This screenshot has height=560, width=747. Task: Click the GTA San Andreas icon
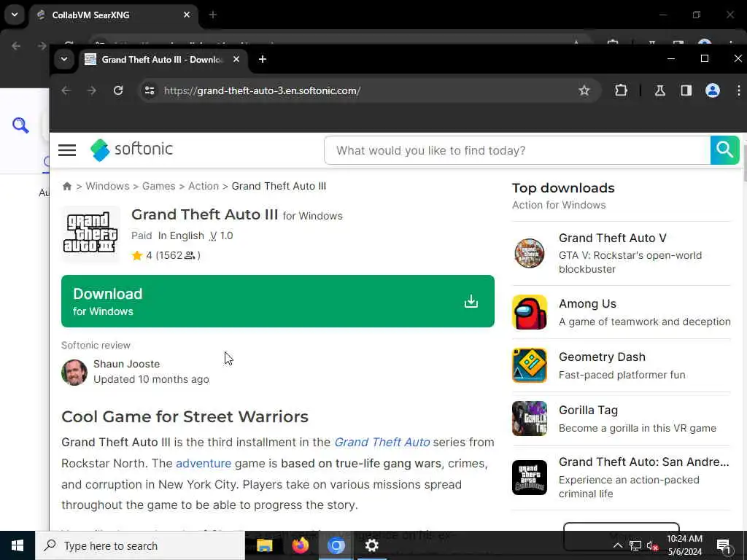pyautogui.click(x=530, y=478)
